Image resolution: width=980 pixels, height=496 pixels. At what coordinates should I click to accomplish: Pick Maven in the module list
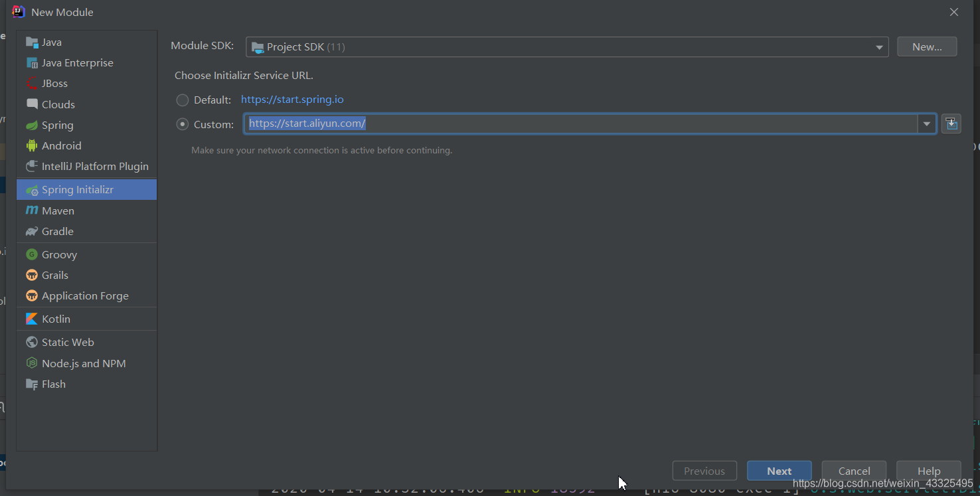[x=86, y=210]
